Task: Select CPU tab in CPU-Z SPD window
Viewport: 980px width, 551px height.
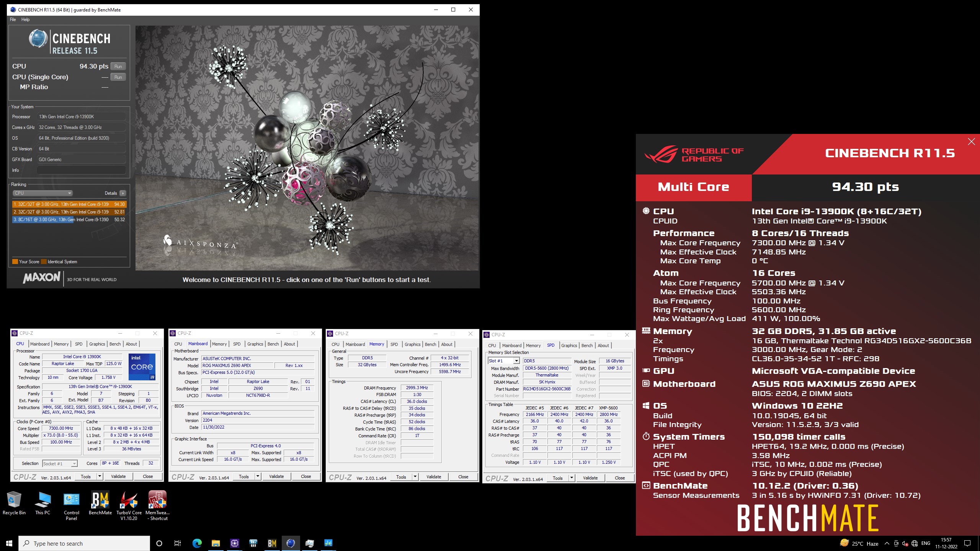Action: (492, 346)
